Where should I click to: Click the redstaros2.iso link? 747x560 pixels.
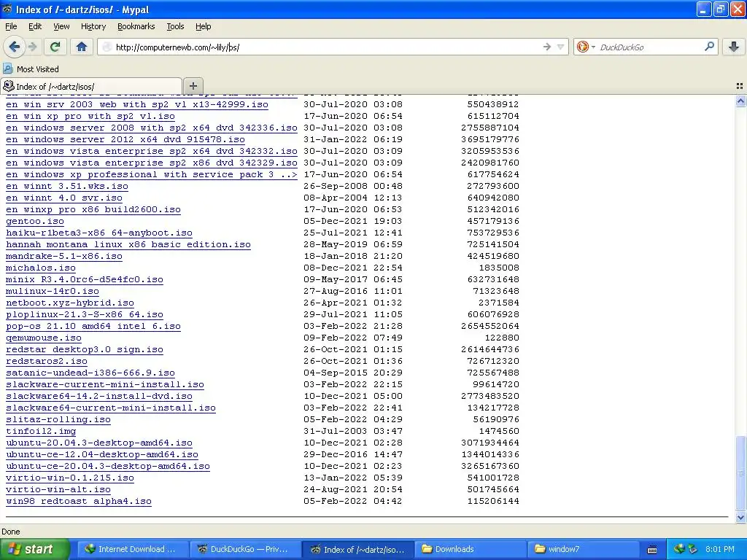[46, 361]
